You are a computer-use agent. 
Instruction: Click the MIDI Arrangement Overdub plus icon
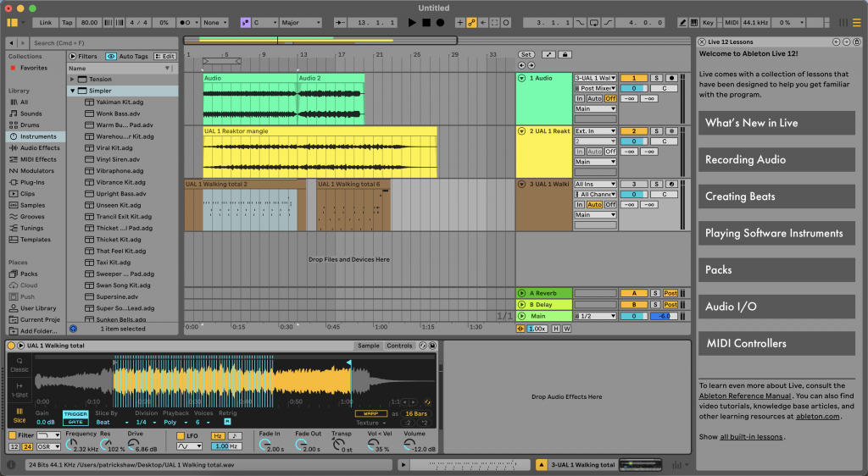point(460,23)
